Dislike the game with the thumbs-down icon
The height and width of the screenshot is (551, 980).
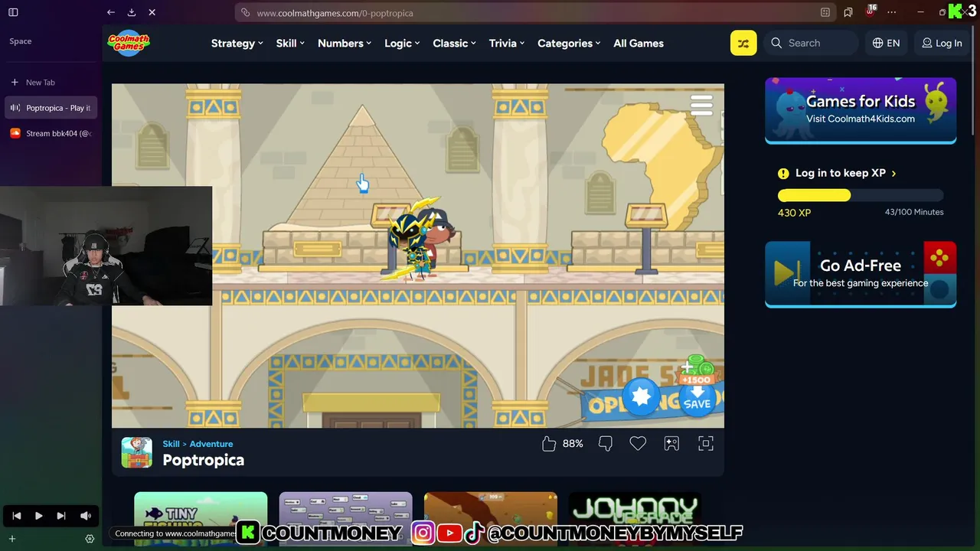tap(605, 444)
